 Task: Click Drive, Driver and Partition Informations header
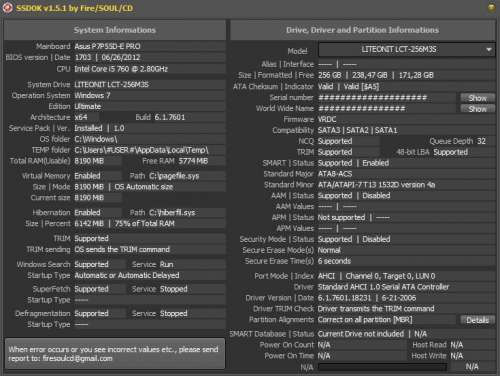[x=363, y=30]
